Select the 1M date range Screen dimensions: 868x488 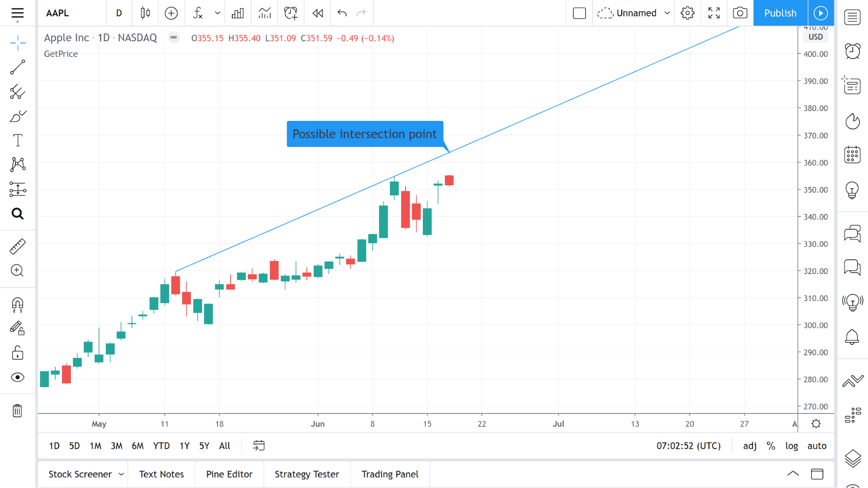click(x=96, y=446)
